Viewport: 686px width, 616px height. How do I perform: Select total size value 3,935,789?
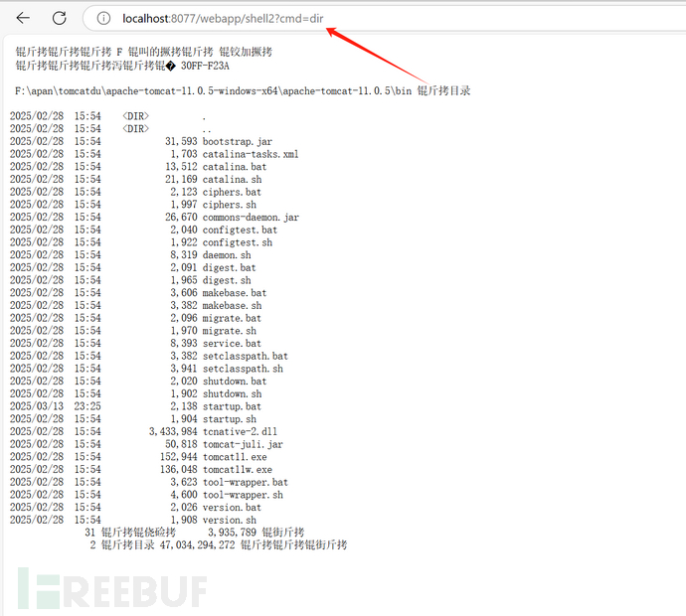coord(232,533)
